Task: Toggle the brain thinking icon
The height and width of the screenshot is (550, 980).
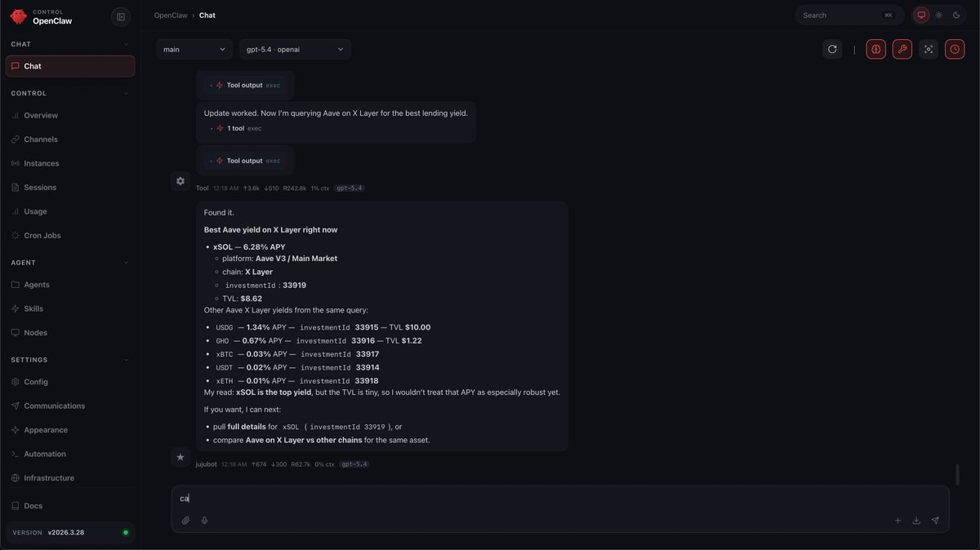Action: click(875, 49)
